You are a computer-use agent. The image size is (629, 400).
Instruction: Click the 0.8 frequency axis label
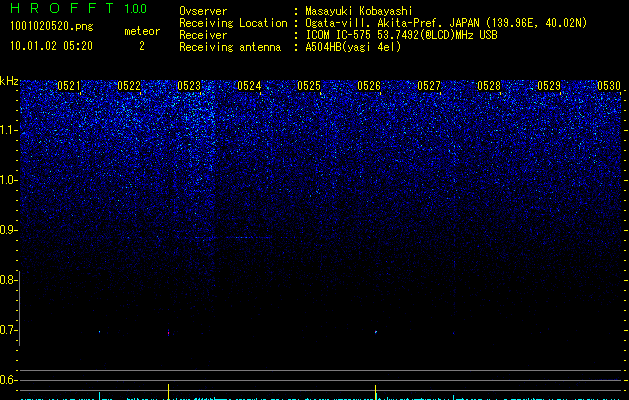(9, 280)
